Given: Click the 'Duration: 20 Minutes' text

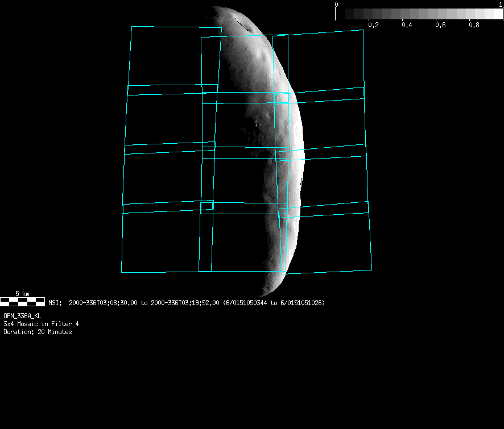Looking at the screenshot, I should (38, 332).
